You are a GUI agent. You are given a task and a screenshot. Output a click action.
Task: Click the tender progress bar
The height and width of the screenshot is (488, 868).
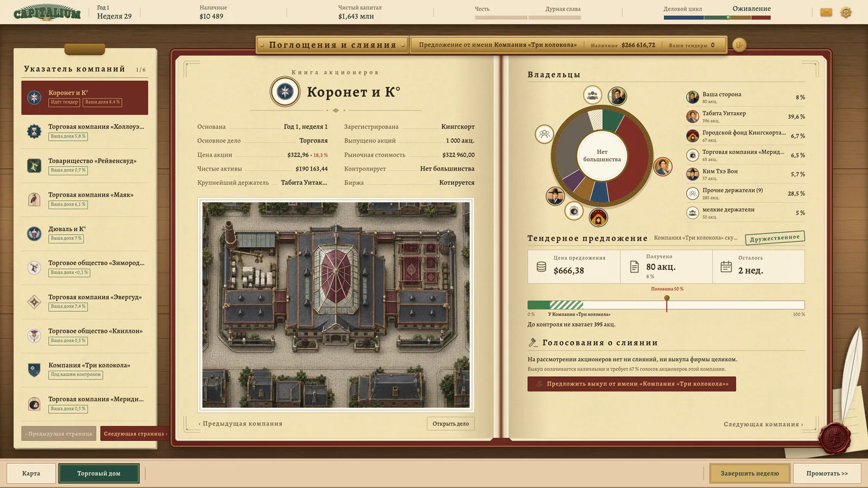(x=666, y=305)
